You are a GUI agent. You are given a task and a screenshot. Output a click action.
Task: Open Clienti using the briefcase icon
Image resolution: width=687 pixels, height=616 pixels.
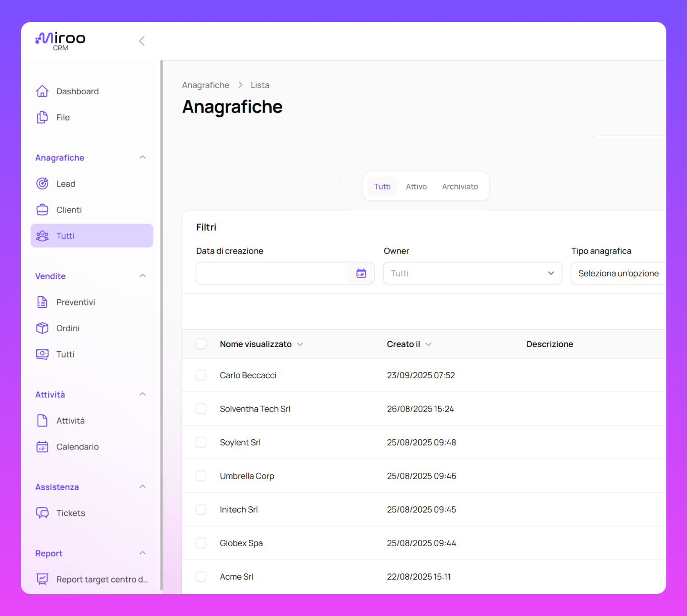(x=43, y=210)
